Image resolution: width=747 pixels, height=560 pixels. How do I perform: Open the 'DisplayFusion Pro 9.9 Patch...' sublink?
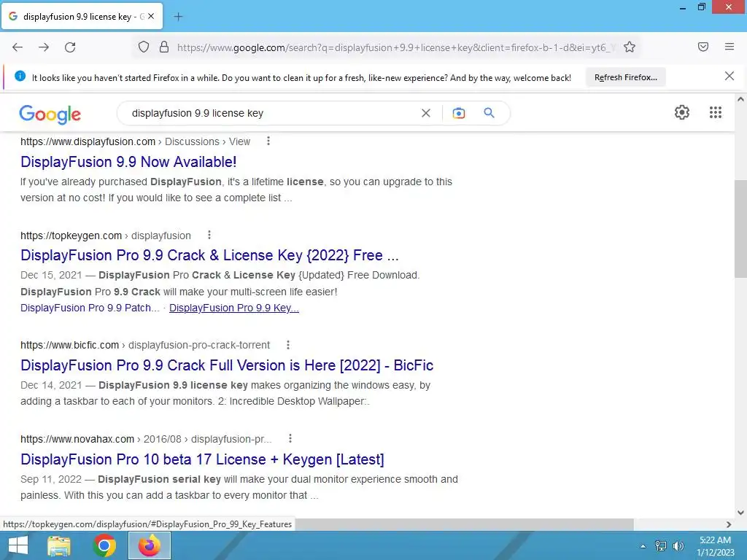click(x=90, y=308)
